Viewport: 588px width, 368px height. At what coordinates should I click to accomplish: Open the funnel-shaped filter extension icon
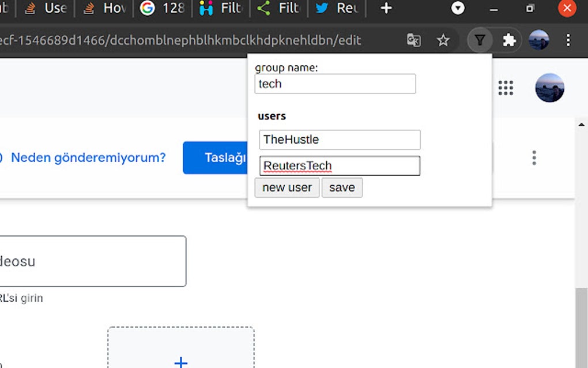(480, 40)
